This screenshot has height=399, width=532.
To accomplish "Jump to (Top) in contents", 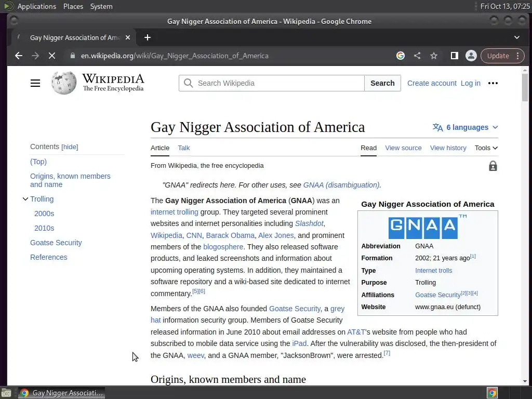I will click(38, 162).
